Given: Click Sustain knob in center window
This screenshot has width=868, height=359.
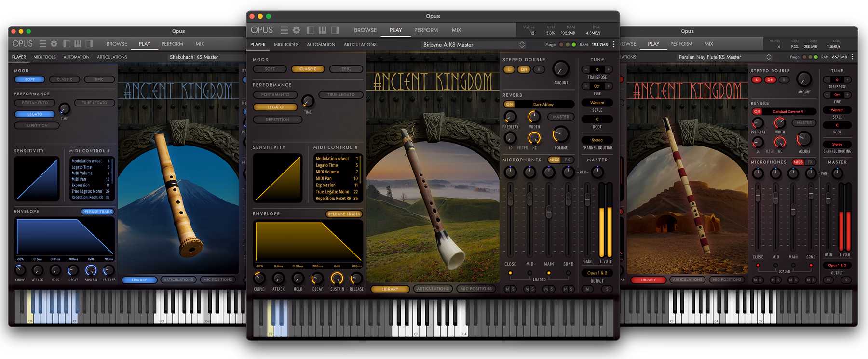Looking at the screenshot, I should pyautogui.click(x=337, y=278).
